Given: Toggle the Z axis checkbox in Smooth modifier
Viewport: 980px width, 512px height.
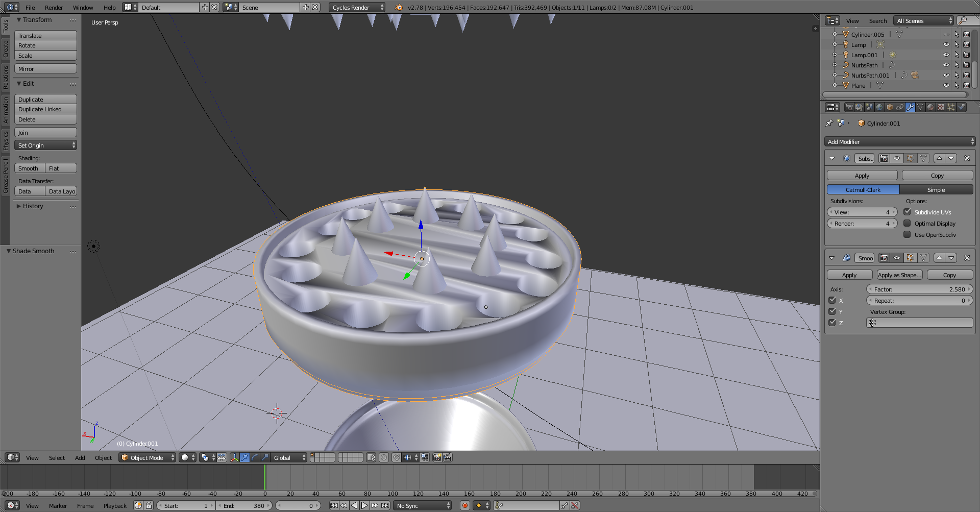Looking at the screenshot, I should point(832,323).
